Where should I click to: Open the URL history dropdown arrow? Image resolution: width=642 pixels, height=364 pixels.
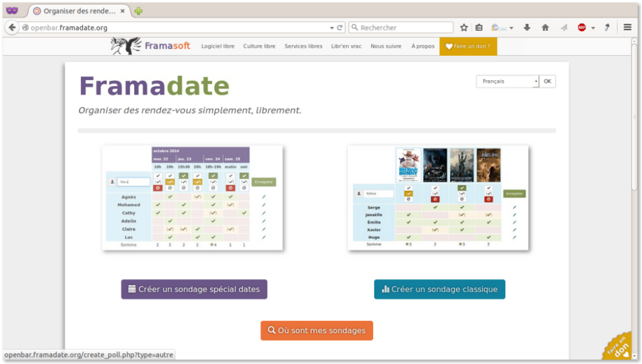[332, 28]
